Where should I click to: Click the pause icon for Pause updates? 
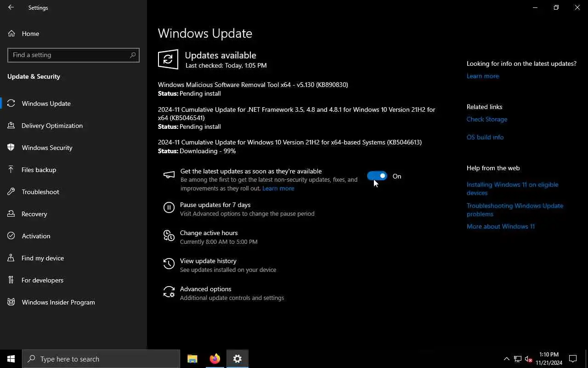(x=169, y=208)
